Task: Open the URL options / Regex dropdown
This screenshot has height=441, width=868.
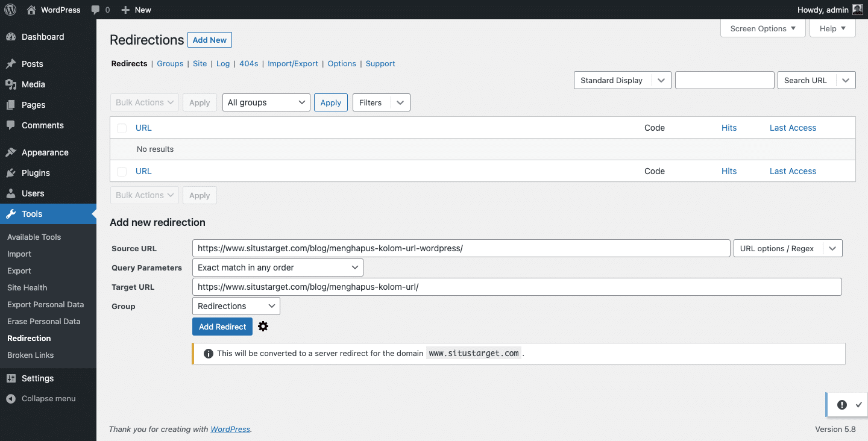Action: click(788, 248)
